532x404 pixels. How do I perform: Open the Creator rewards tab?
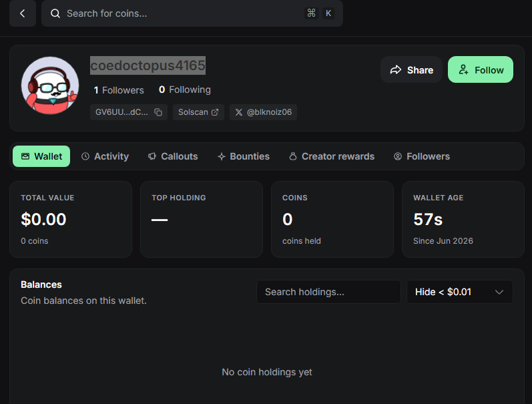tap(332, 156)
